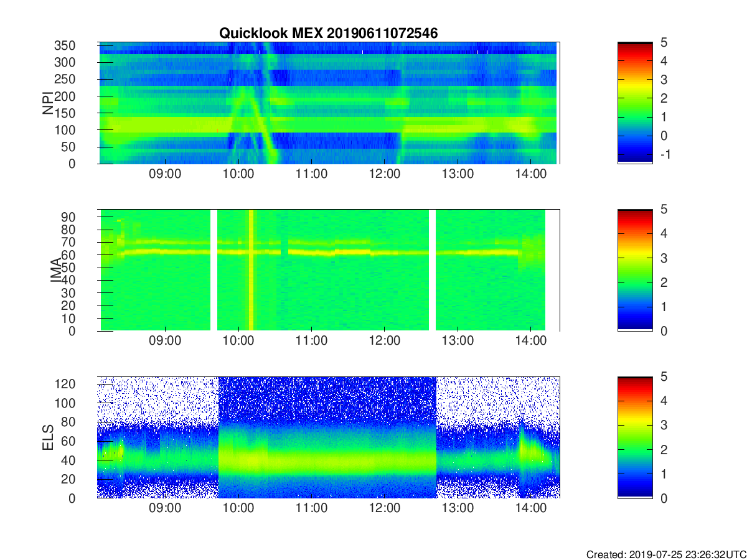Select the 13:00 tick under IMA panel
747x560 pixels.
click(x=458, y=342)
